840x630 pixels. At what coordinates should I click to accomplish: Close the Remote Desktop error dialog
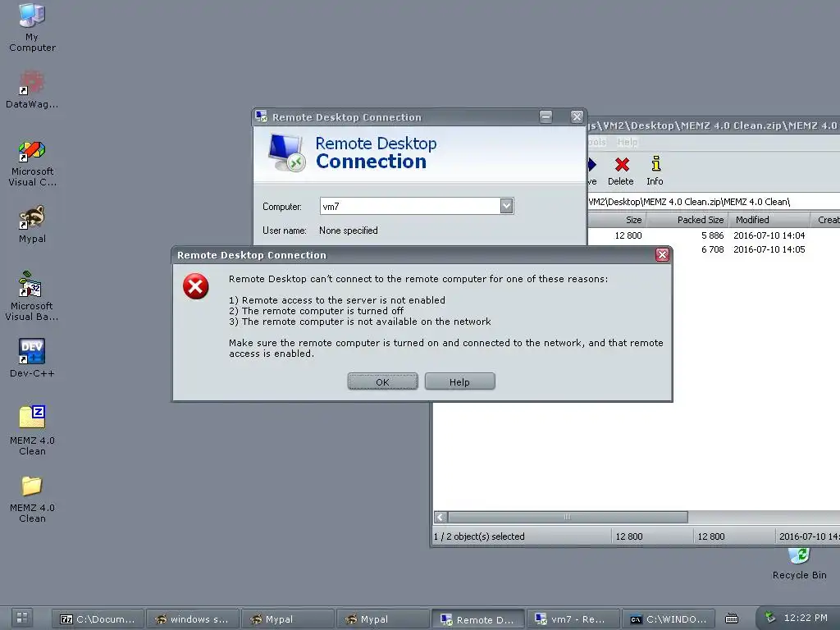[x=662, y=255]
